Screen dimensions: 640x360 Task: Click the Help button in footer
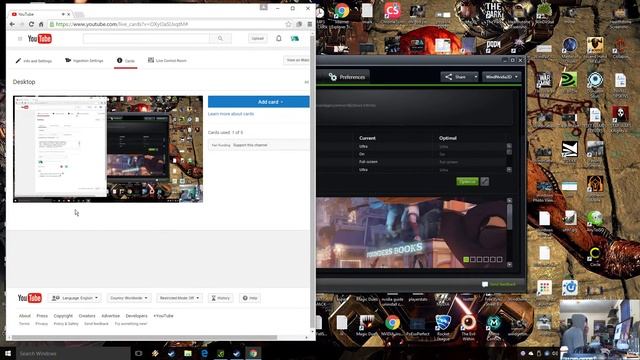[x=250, y=298]
